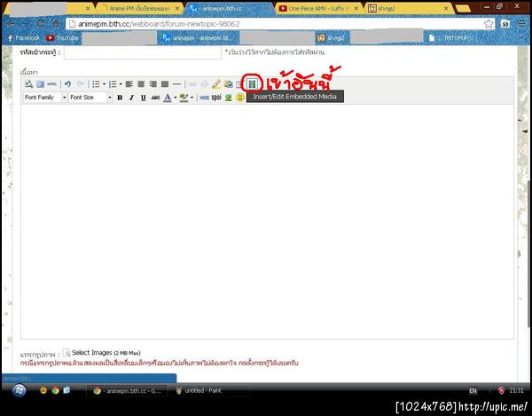Screen dimensions: 532x416
Task: Bookmark this page with star
Action: [x=489, y=24]
